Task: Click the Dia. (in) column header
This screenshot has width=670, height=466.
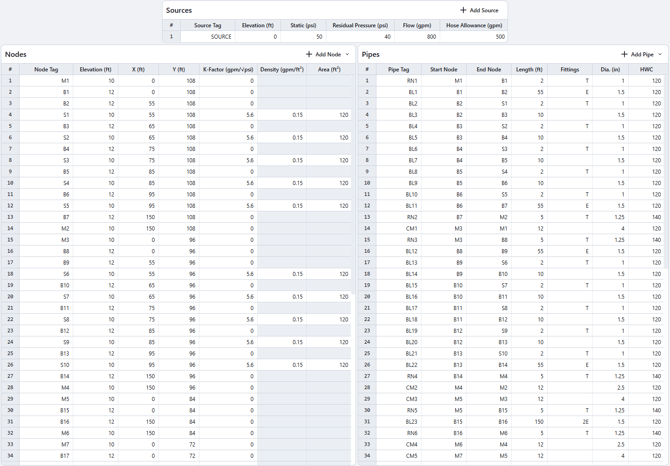Action: click(610, 69)
